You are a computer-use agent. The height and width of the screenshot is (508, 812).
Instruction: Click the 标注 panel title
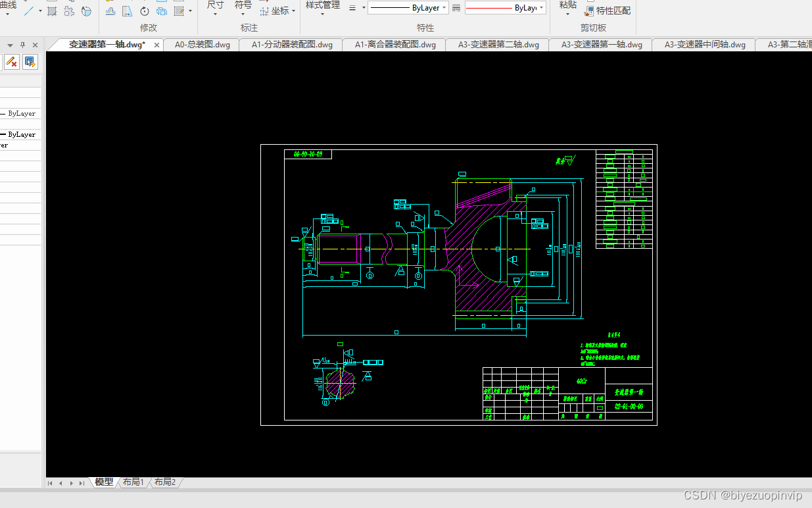point(249,28)
